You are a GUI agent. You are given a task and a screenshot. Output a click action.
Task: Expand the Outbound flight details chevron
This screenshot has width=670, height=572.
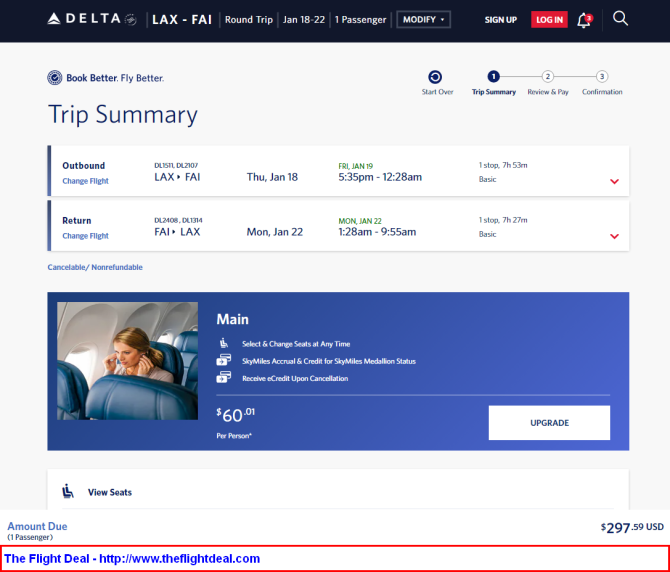click(614, 182)
